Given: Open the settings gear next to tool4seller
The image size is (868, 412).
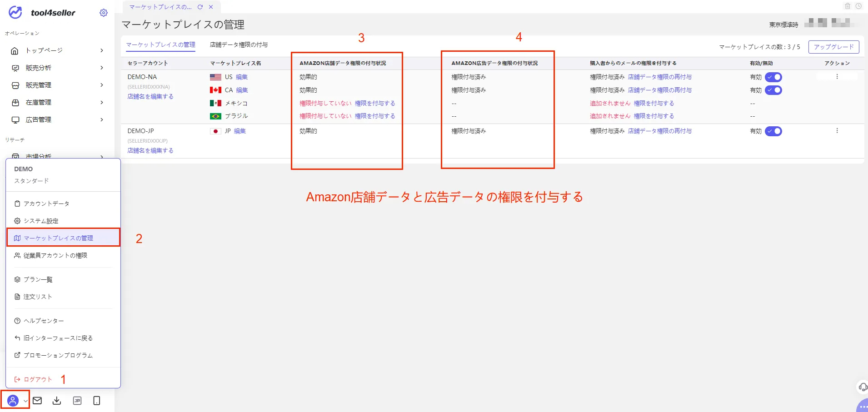Looking at the screenshot, I should coord(104,13).
